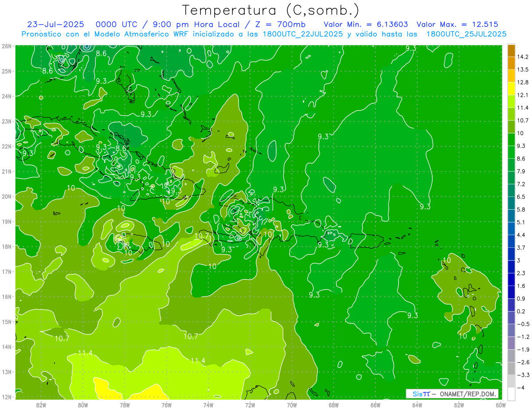This screenshot has width=532, height=411.
Task: Click the '64W' longitude axis label
Action: click(417, 405)
